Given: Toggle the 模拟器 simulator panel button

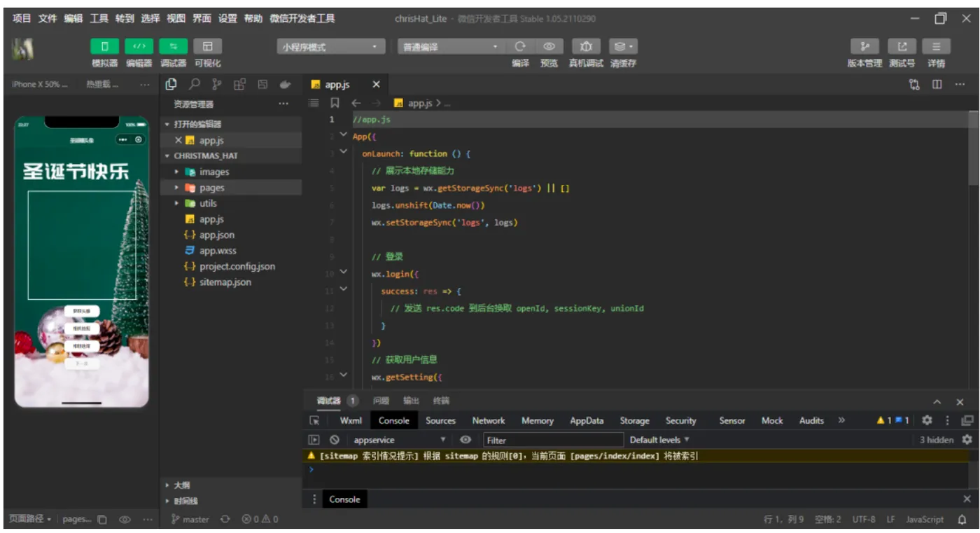Looking at the screenshot, I should tap(105, 46).
